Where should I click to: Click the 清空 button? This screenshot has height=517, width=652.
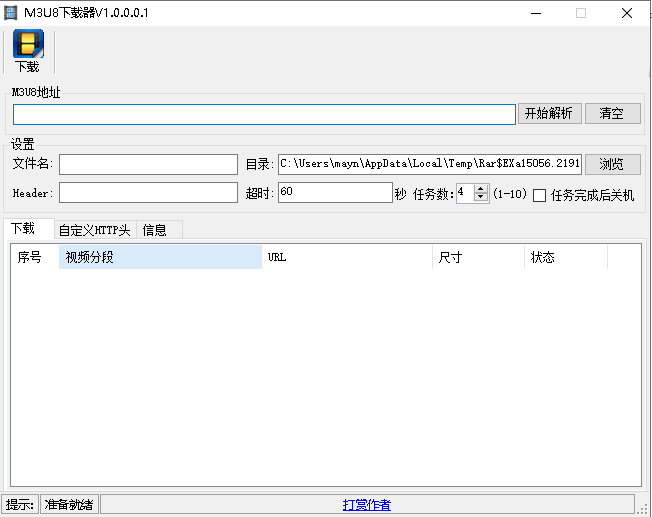(x=612, y=114)
